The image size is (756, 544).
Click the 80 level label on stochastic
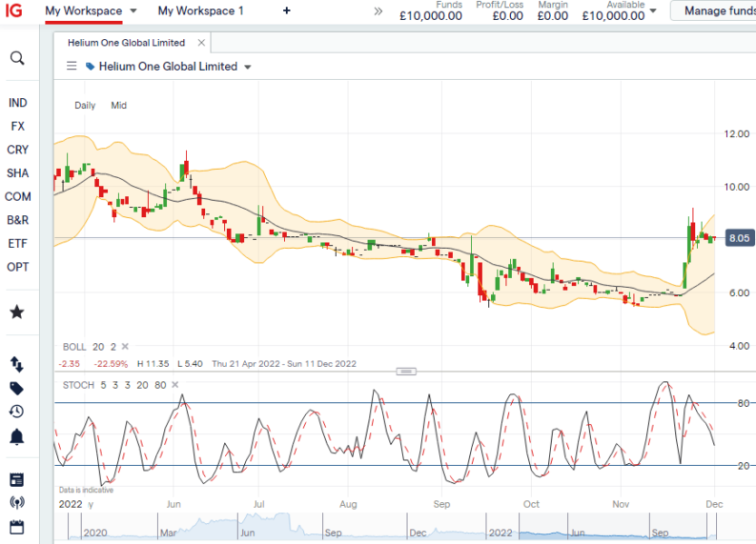(x=744, y=403)
